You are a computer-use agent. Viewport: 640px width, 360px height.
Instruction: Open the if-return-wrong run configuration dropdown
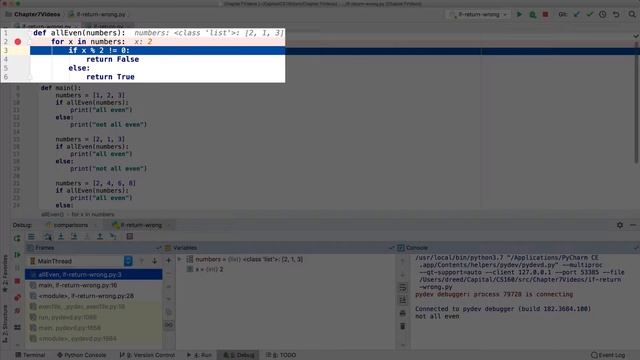coord(478,14)
